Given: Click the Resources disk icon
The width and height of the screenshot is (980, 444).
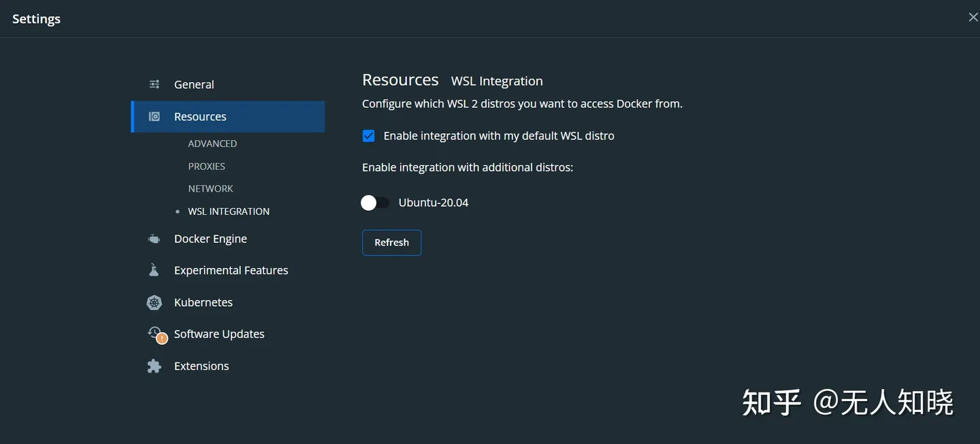Looking at the screenshot, I should point(154,116).
